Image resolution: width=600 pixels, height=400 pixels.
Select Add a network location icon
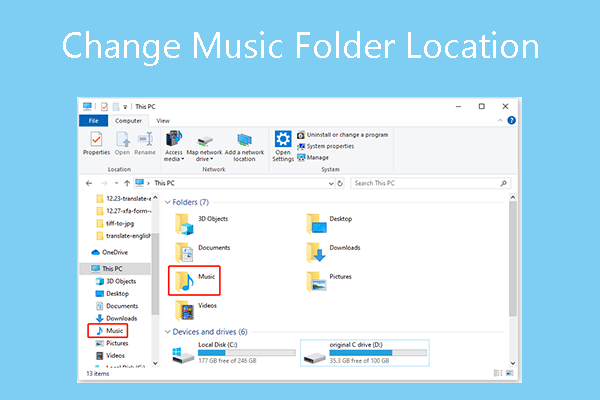(x=244, y=142)
